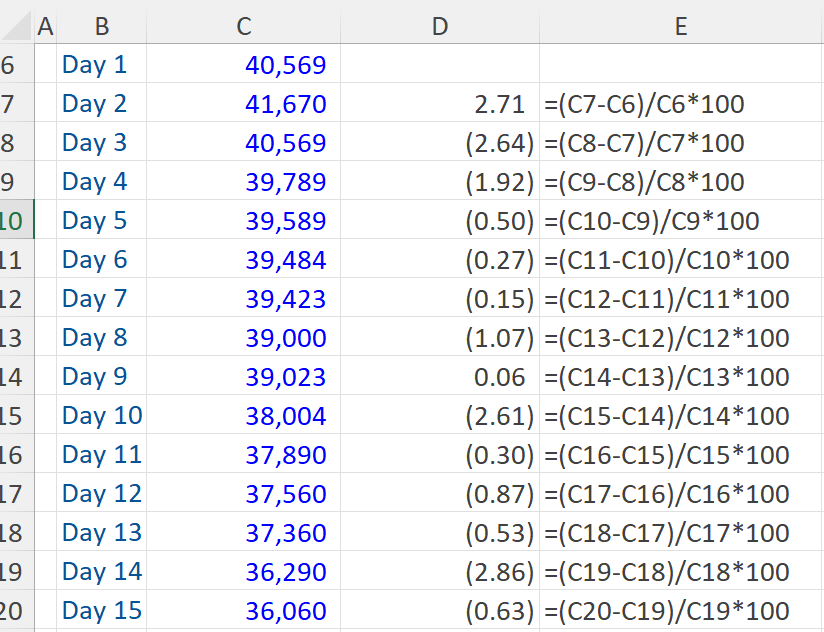Select the formula text =(C20-C19)/C19*100
The width and height of the screenshot is (824, 632).
point(666,611)
